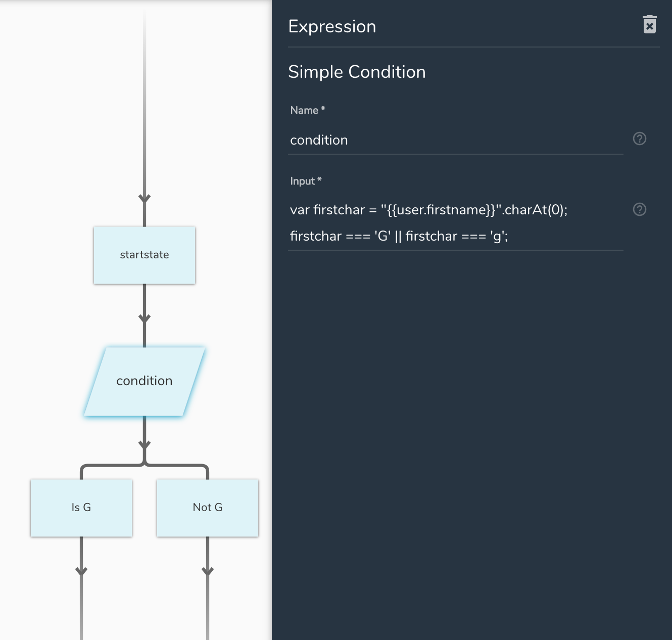Select the 'Is G' node
The width and height of the screenshot is (672, 640).
[81, 508]
